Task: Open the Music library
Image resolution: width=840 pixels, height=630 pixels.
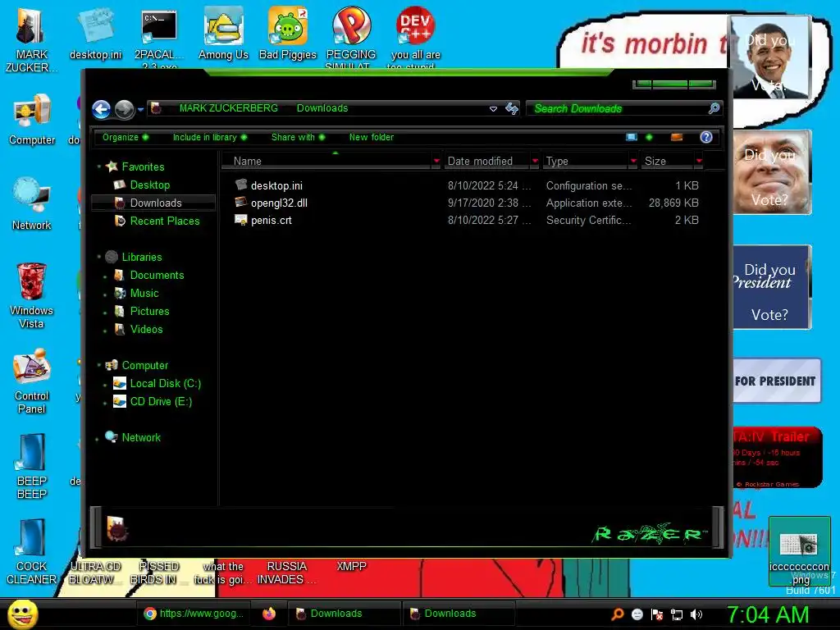Action: point(144,294)
